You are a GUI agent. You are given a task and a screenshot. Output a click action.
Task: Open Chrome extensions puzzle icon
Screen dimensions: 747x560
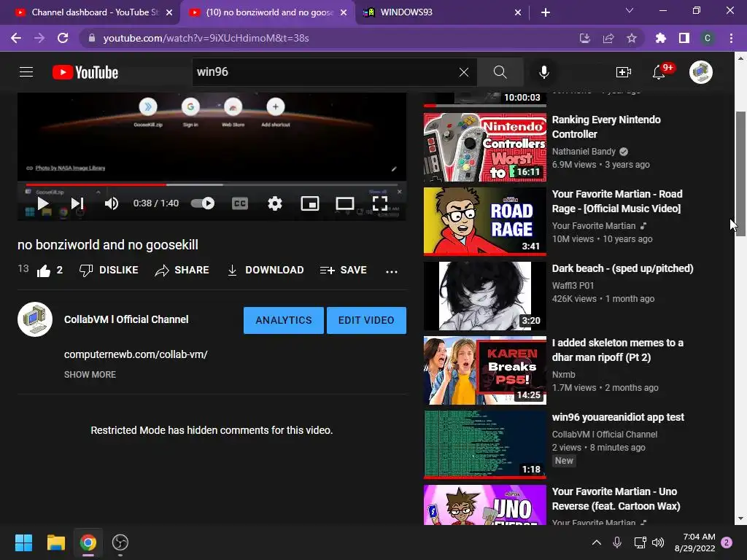click(661, 38)
